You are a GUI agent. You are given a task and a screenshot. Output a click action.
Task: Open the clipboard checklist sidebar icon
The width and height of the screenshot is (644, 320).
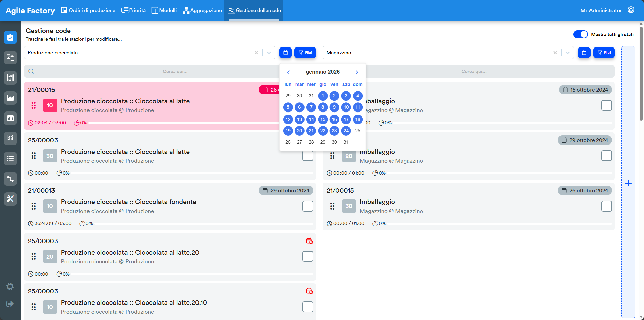(x=10, y=37)
